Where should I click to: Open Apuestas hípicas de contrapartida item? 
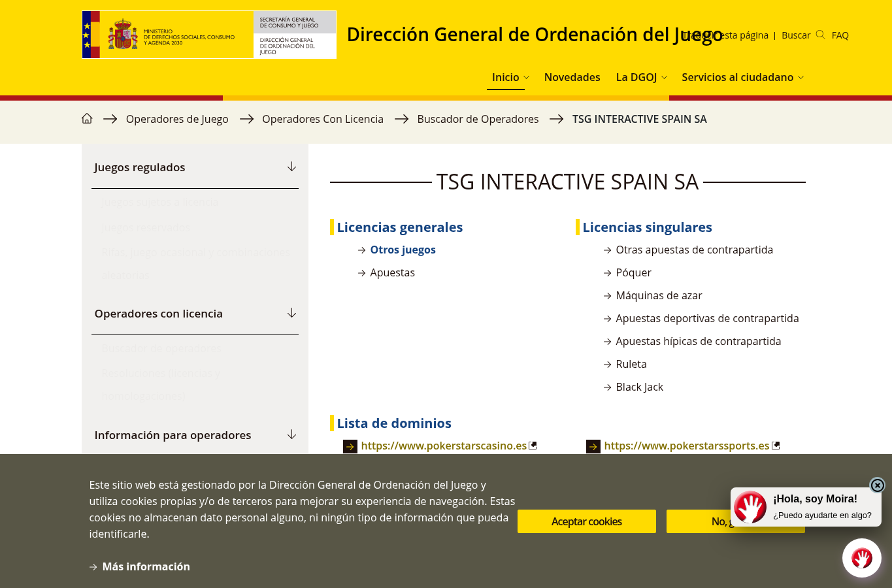[698, 341]
